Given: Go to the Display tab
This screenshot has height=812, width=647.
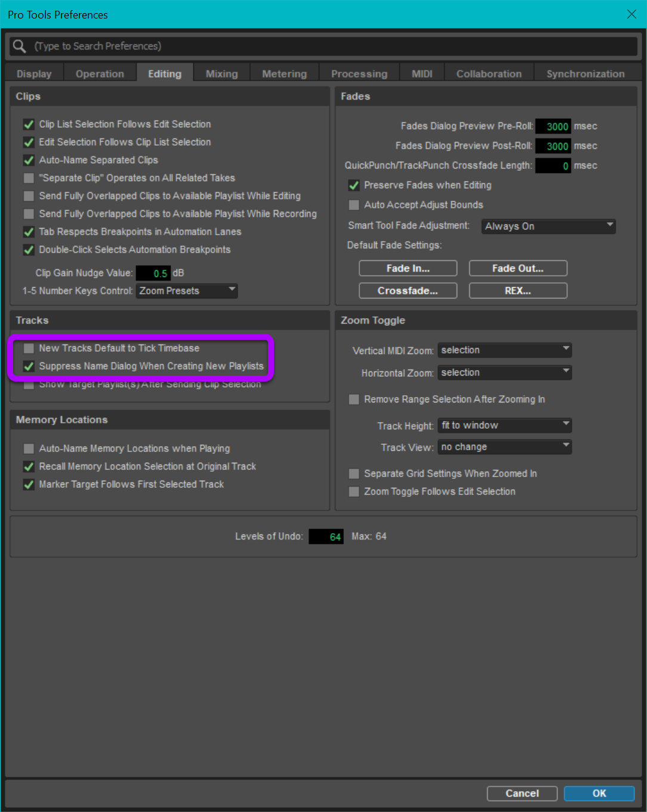Looking at the screenshot, I should click(x=34, y=73).
